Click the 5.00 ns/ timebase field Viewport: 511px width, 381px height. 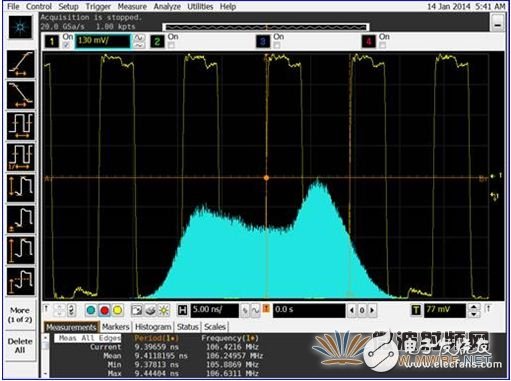click(215, 310)
